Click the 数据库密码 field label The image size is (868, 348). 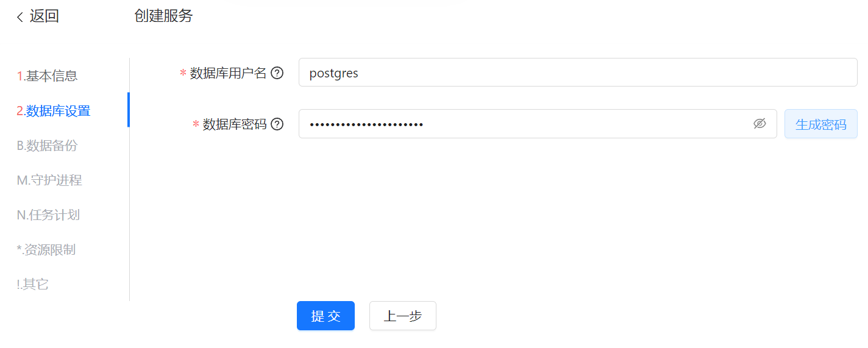point(235,124)
